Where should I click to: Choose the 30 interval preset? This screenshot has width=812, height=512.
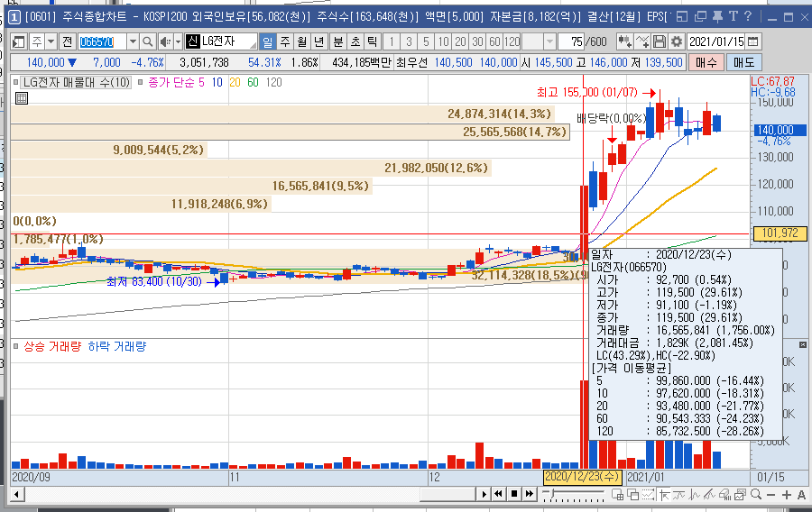point(477,41)
